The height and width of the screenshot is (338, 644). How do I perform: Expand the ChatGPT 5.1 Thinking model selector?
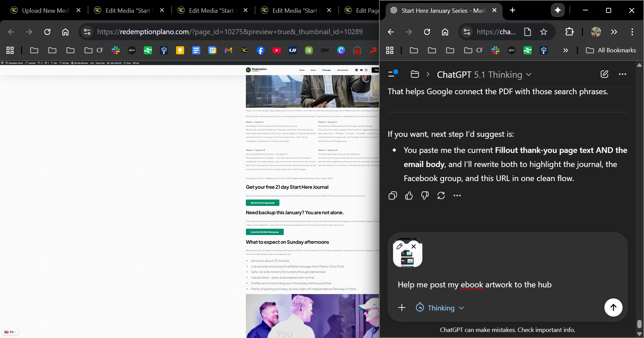484,74
